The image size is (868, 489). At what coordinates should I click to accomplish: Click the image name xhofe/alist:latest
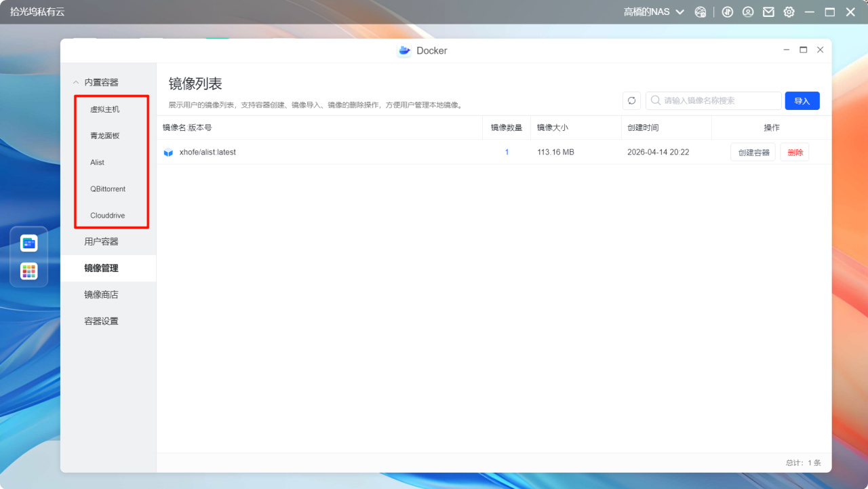[208, 153]
